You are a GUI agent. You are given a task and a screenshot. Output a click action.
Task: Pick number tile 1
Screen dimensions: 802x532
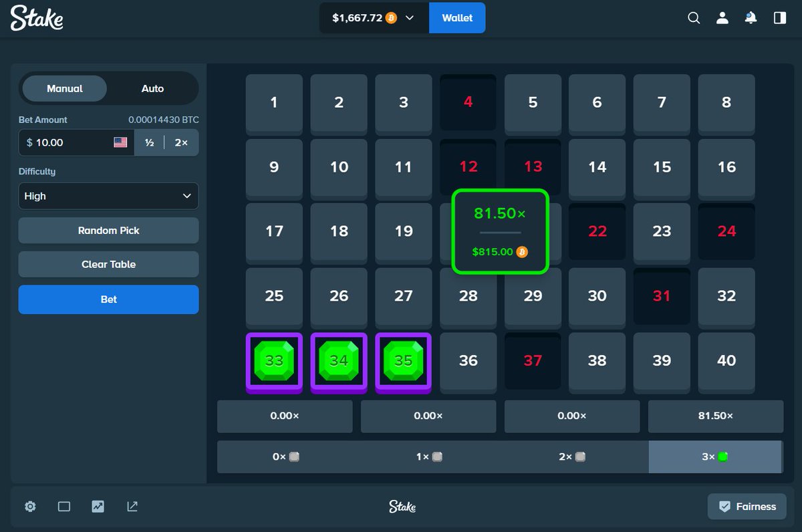point(274,103)
